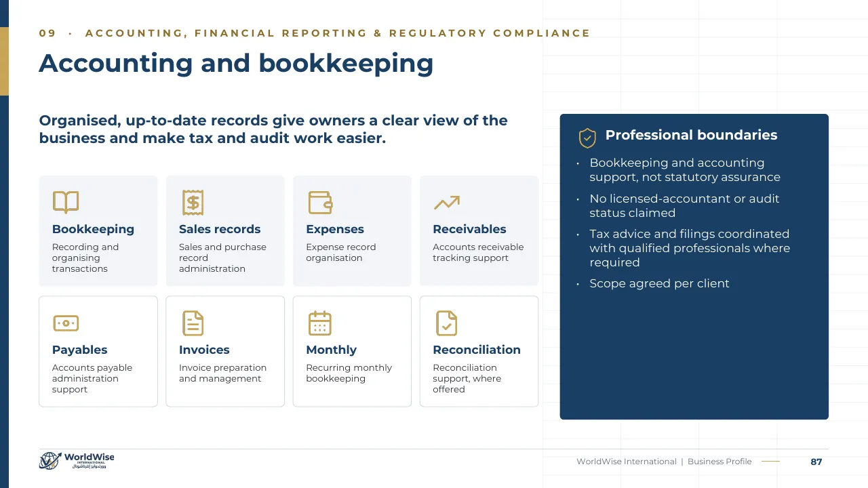The height and width of the screenshot is (488, 868).
Task: Click the open book icon above Bookkeeping
Action: tap(66, 203)
